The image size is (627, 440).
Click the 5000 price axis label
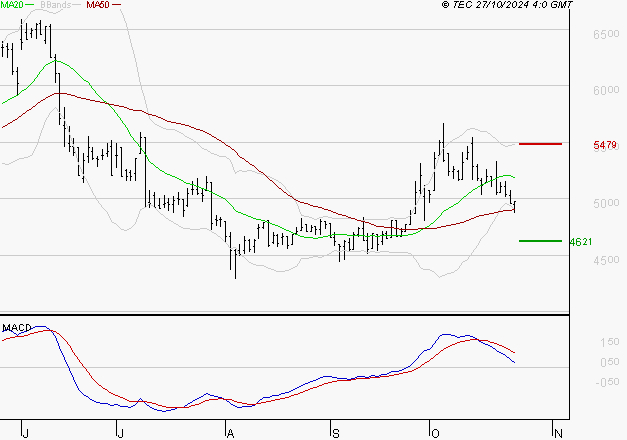pyautogui.click(x=606, y=203)
